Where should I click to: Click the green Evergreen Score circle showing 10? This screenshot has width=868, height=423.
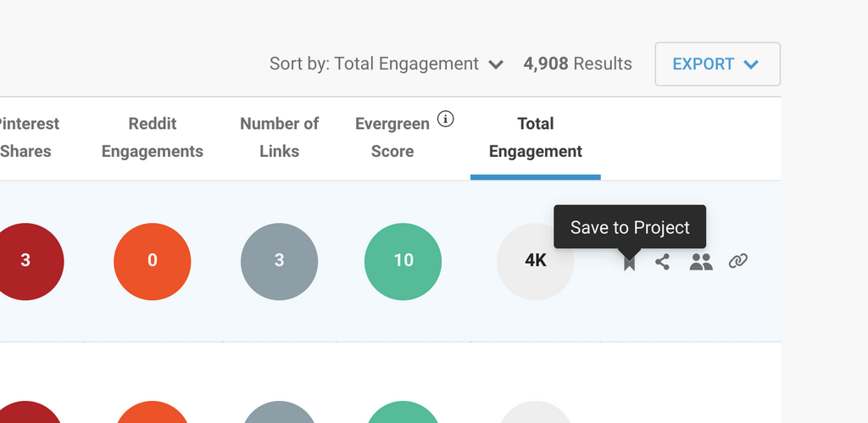pyautogui.click(x=403, y=261)
